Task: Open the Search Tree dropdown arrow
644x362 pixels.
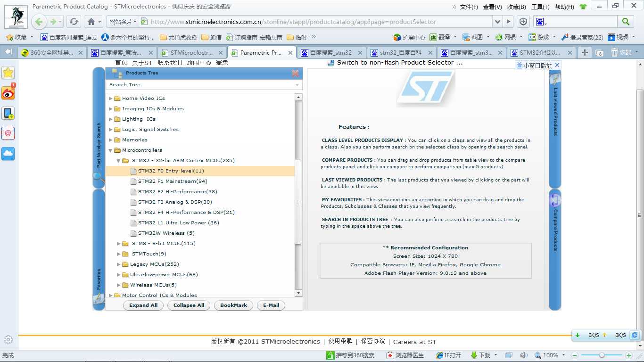Action: point(297,85)
